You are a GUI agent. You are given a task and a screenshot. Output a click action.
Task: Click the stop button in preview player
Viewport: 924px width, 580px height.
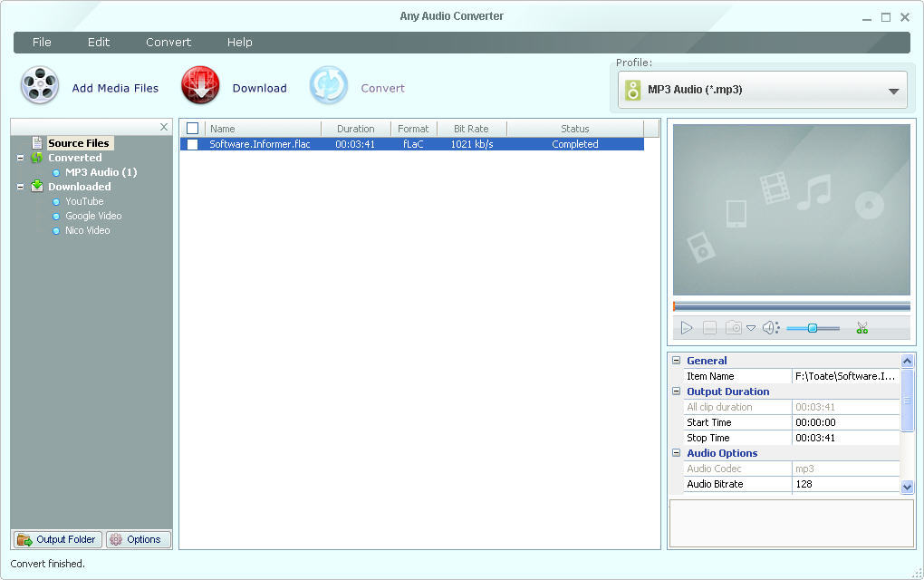(x=709, y=328)
